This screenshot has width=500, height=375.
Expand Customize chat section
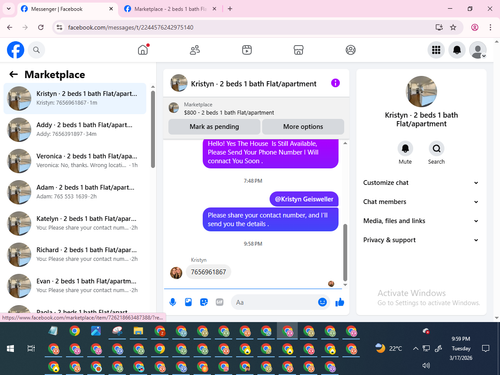coord(421,183)
